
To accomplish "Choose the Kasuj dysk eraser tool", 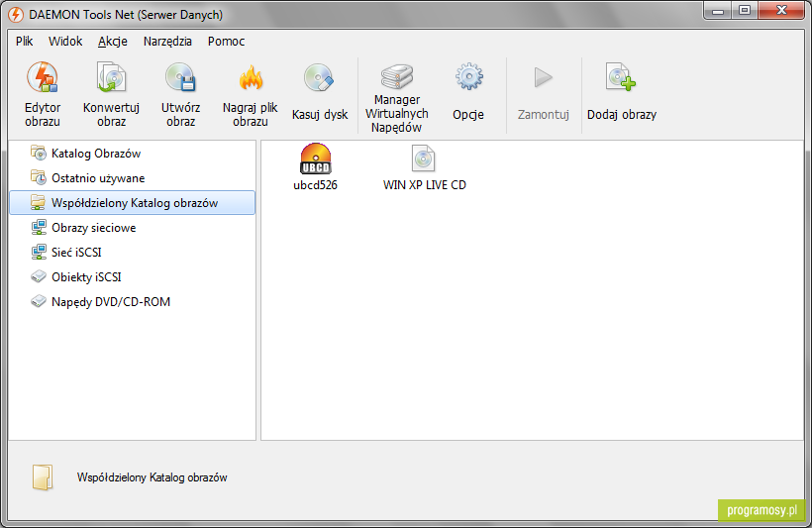I will 320,93.
